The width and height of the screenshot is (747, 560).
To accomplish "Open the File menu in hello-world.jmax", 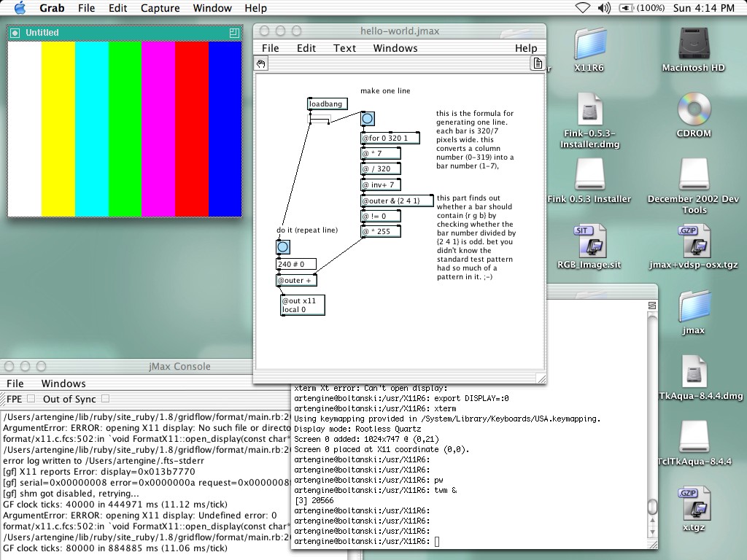I will click(271, 48).
